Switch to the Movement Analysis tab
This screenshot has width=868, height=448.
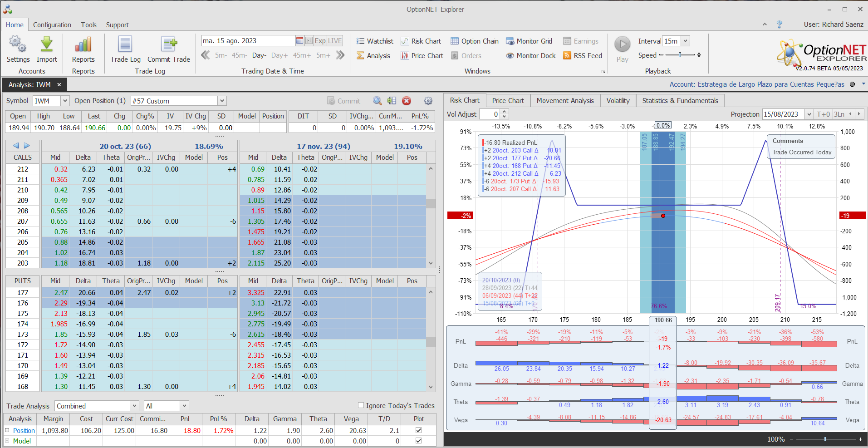pos(565,101)
